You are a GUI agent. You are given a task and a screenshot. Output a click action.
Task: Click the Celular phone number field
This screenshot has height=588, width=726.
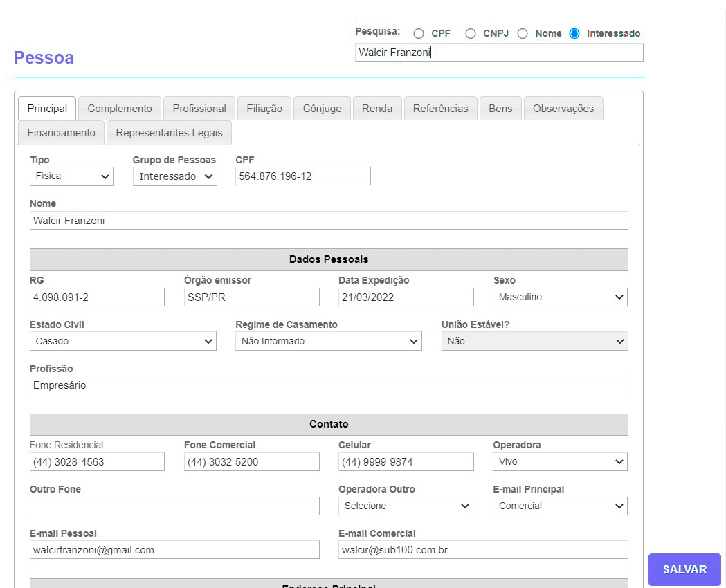pos(406,462)
